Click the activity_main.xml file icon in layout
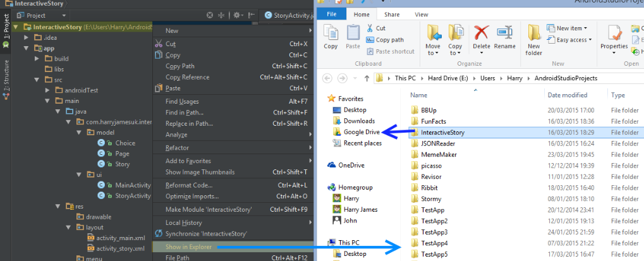644x261 pixels. pos(91,238)
